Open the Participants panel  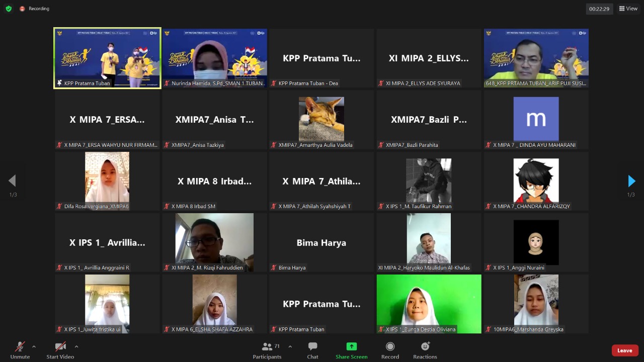pyautogui.click(x=267, y=350)
